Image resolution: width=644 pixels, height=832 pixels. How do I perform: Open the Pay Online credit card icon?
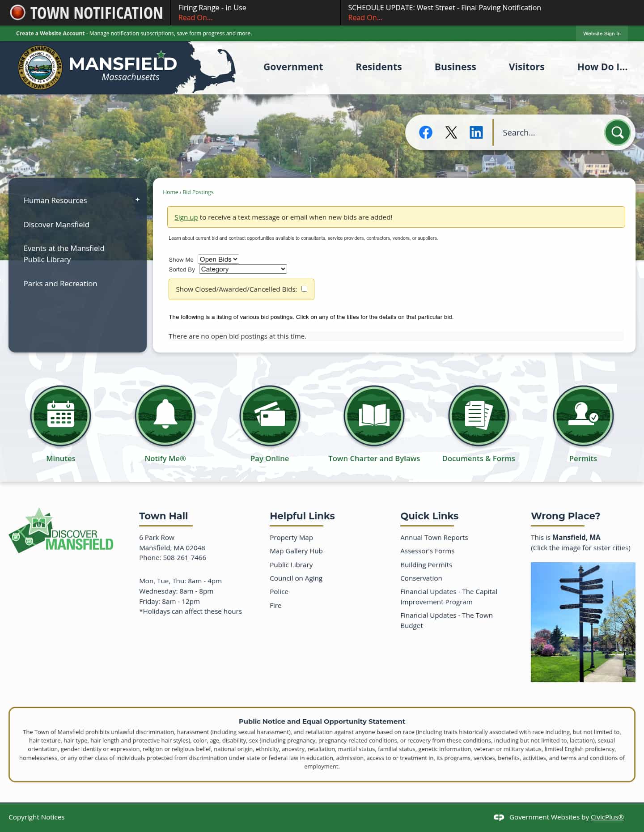(270, 416)
